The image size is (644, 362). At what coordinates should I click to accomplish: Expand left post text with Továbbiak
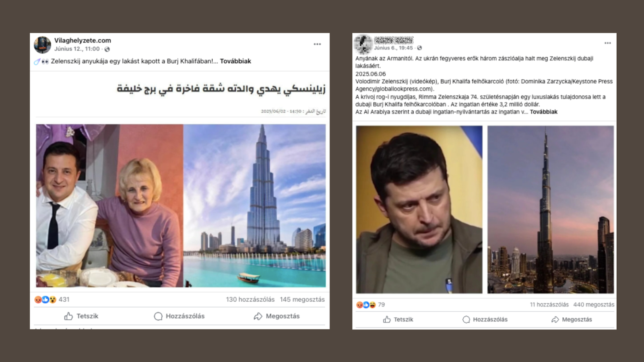235,61
